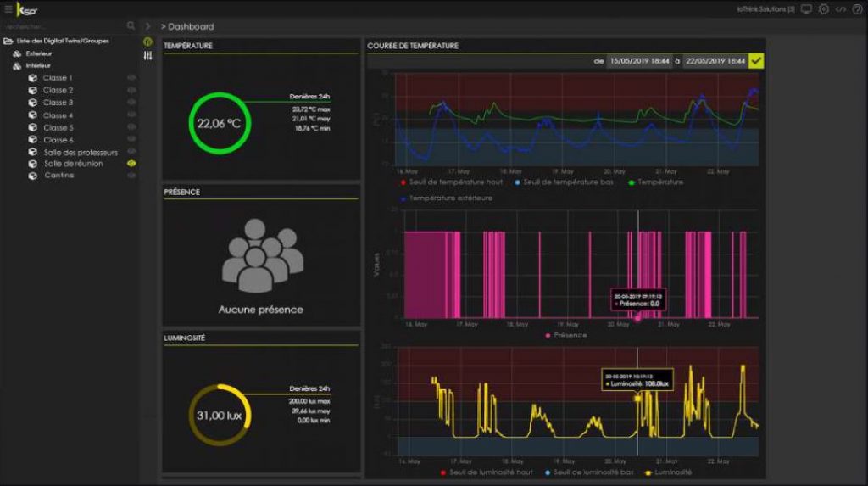Collapse the Intérieur group

coord(17,65)
